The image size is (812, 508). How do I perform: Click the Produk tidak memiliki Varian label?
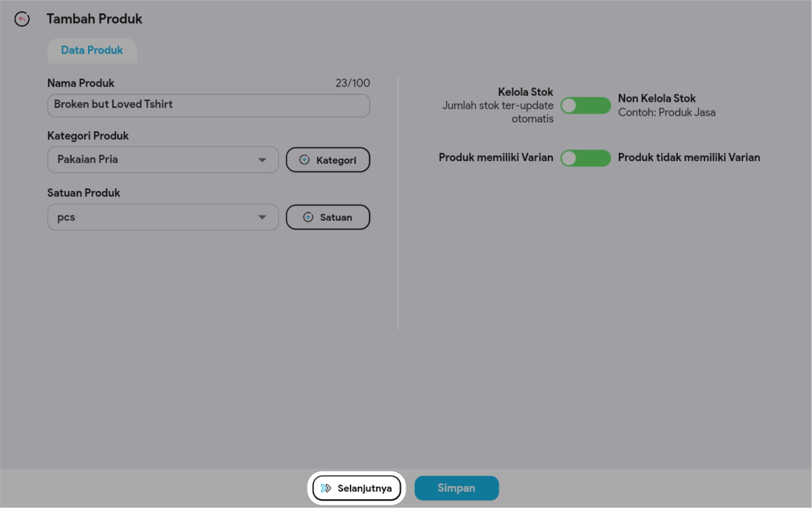(688, 157)
